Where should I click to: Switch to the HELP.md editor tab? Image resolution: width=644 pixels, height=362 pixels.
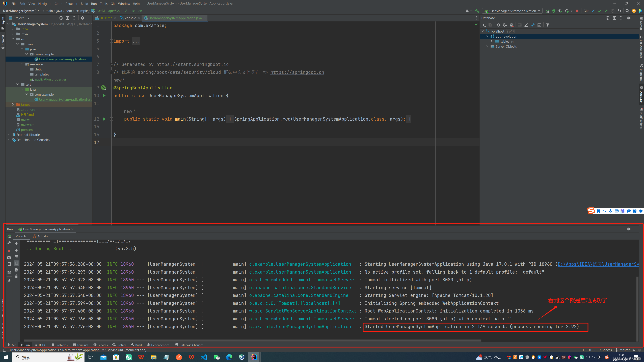[106, 18]
